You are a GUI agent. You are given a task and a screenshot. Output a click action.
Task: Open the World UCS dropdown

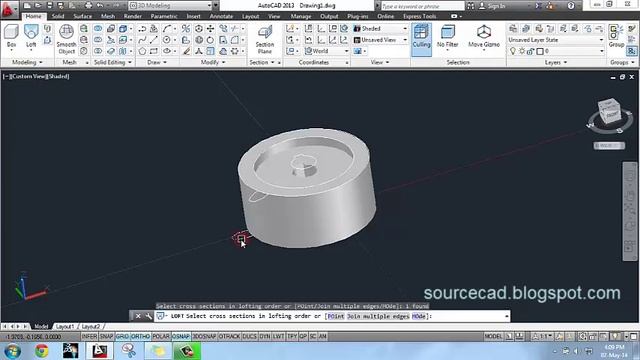pyautogui.click(x=327, y=51)
